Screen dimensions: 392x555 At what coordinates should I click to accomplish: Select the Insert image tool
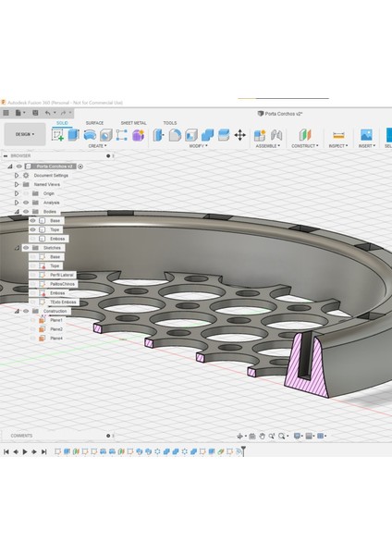point(366,135)
